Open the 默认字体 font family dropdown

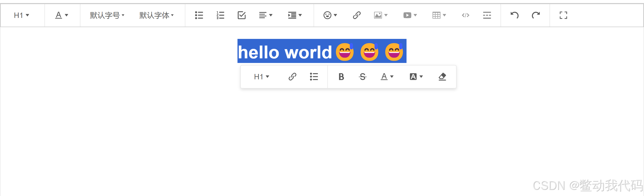157,15
